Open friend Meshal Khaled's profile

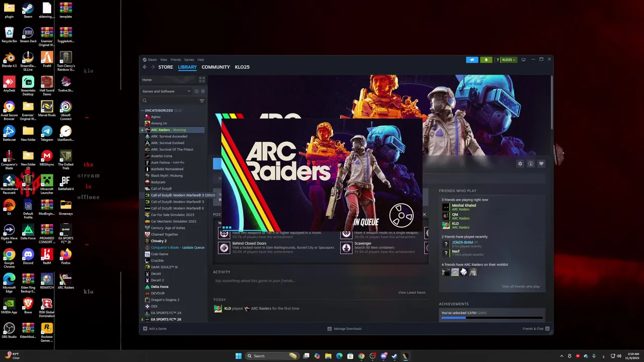(463, 205)
